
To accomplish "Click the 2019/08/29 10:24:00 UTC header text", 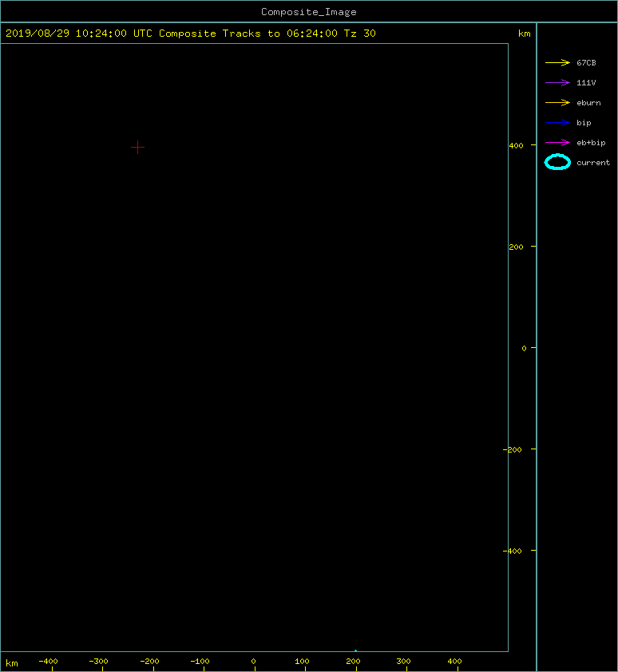I will (x=79, y=34).
